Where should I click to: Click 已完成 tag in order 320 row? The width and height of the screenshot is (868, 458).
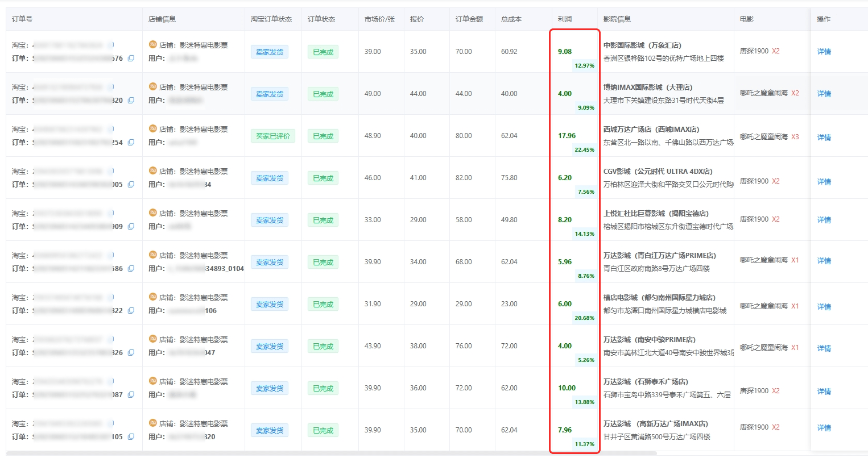tap(323, 94)
